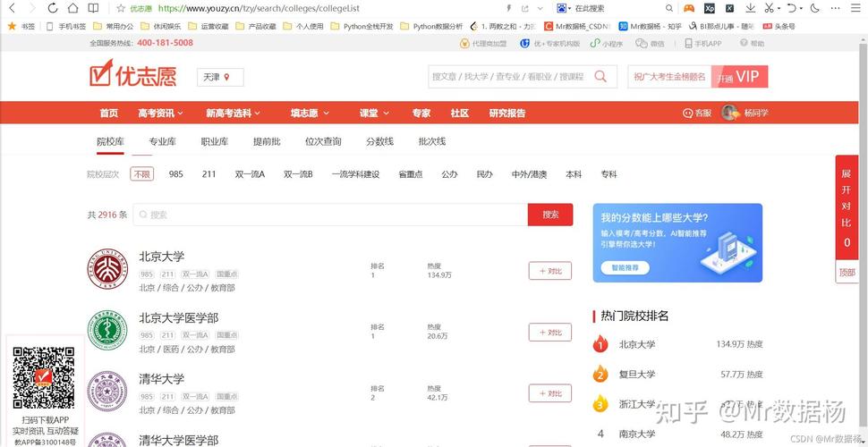The height and width of the screenshot is (447, 868).
Task: Contact 客服 customer service
Action: [x=697, y=113]
